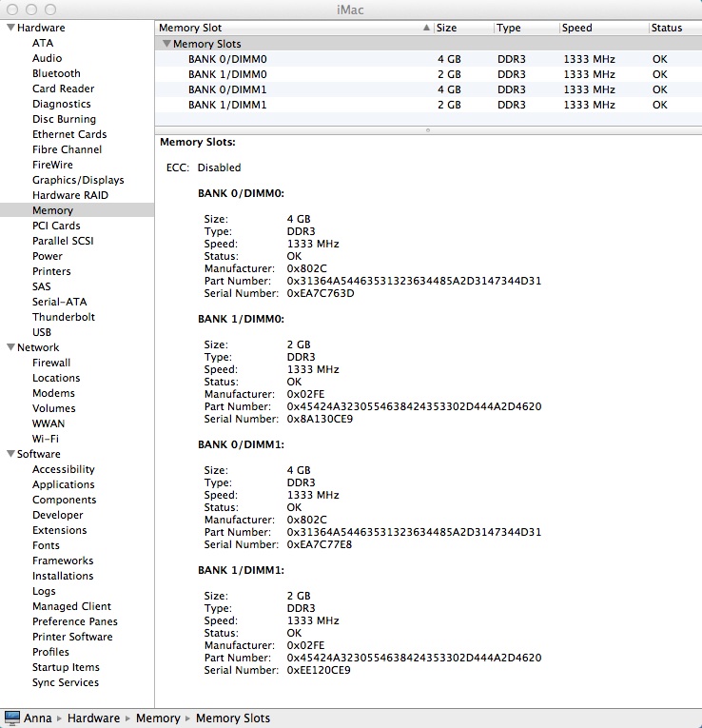Sort by the Status column header
702x728 pixels.
[x=675, y=28]
